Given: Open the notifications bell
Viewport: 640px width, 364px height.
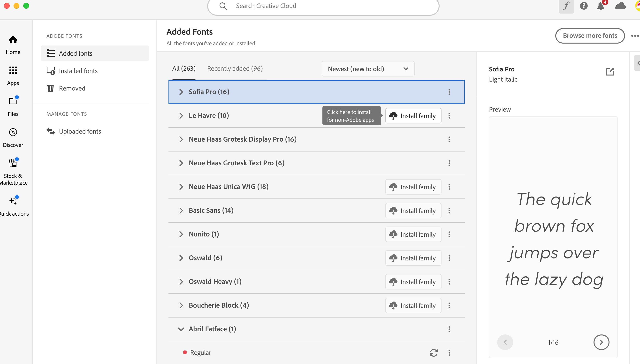Looking at the screenshot, I should pyautogui.click(x=601, y=6).
